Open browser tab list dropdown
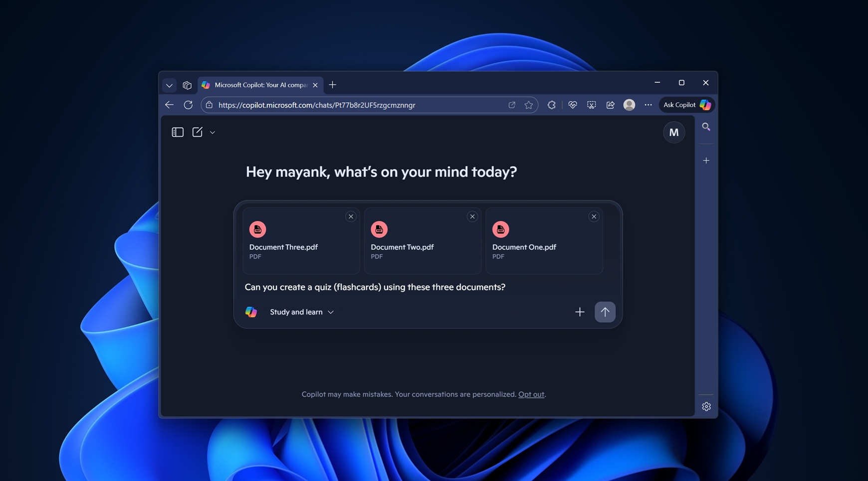This screenshot has height=481, width=868. pos(169,85)
